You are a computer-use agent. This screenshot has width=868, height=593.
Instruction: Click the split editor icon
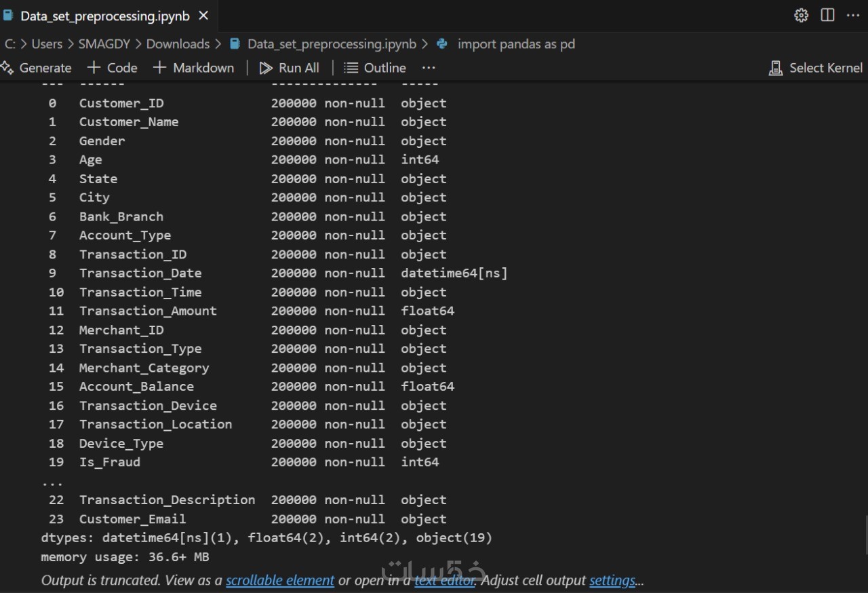(827, 16)
